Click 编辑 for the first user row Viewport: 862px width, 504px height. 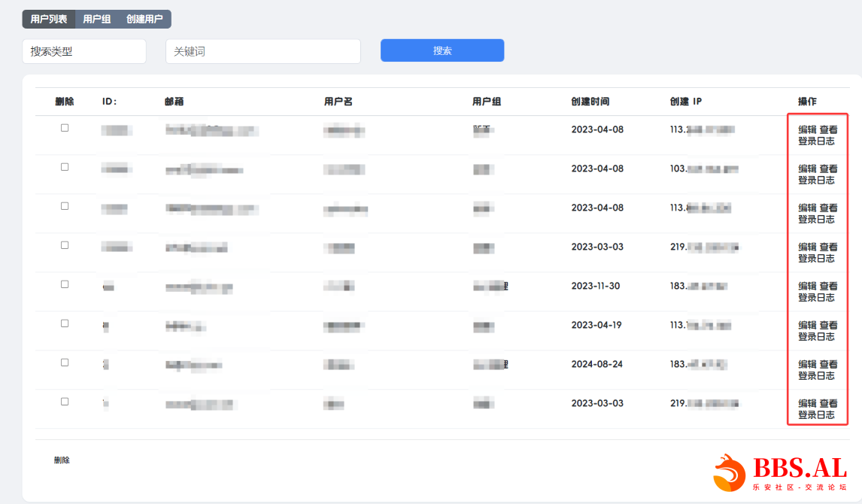807,129
